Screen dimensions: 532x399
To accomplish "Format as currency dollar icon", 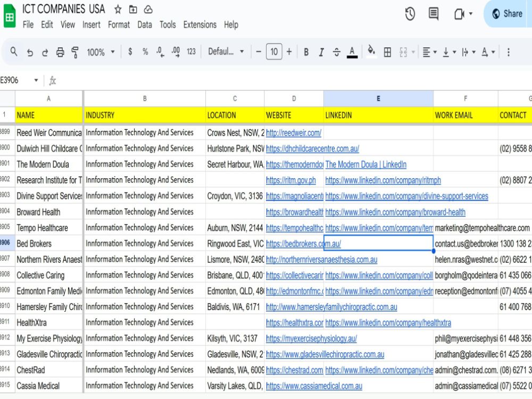I will coord(130,52).
